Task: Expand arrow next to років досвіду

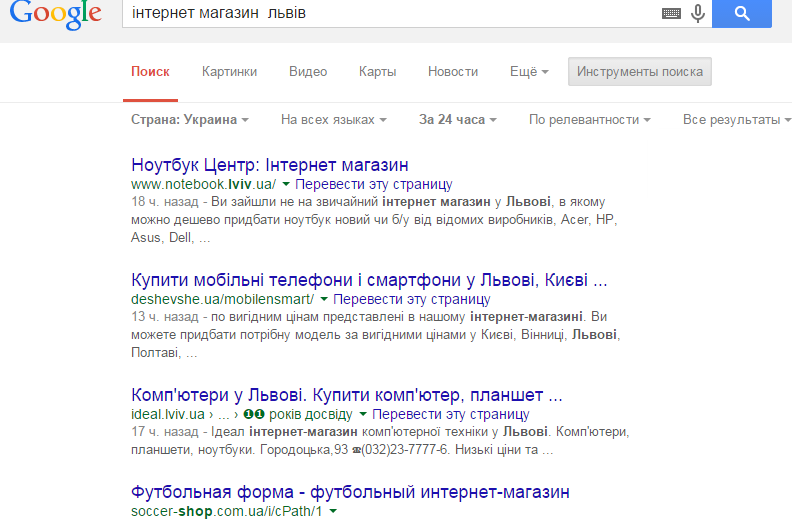Action: click(363, 414)
